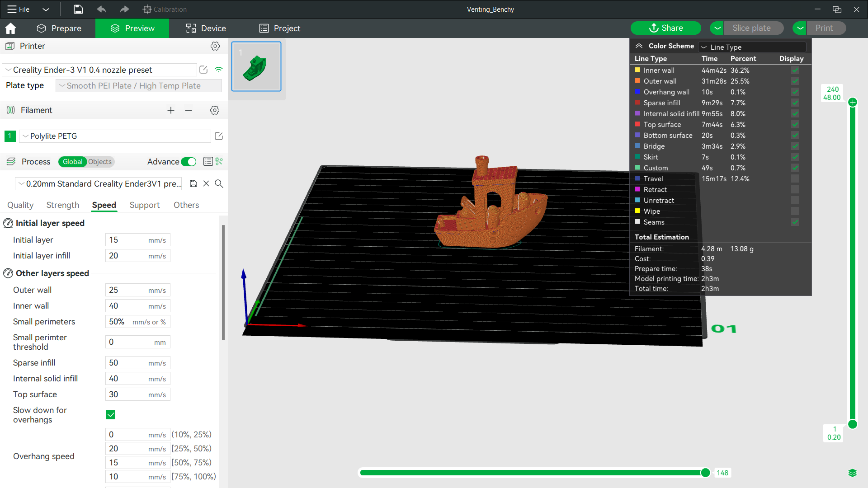Toggle Inner wall display checkbox
The height and width of the screenshot is (488, 868).
(x=795, y=70)
